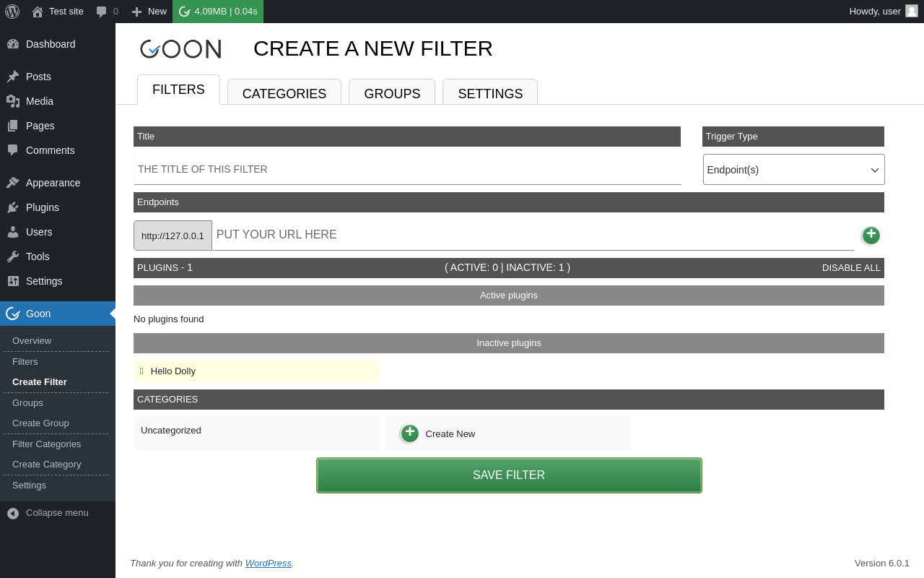Click the 'PLUGINS - 1' header text
Viewport: 924px width, 578px height.
point(165,268)
